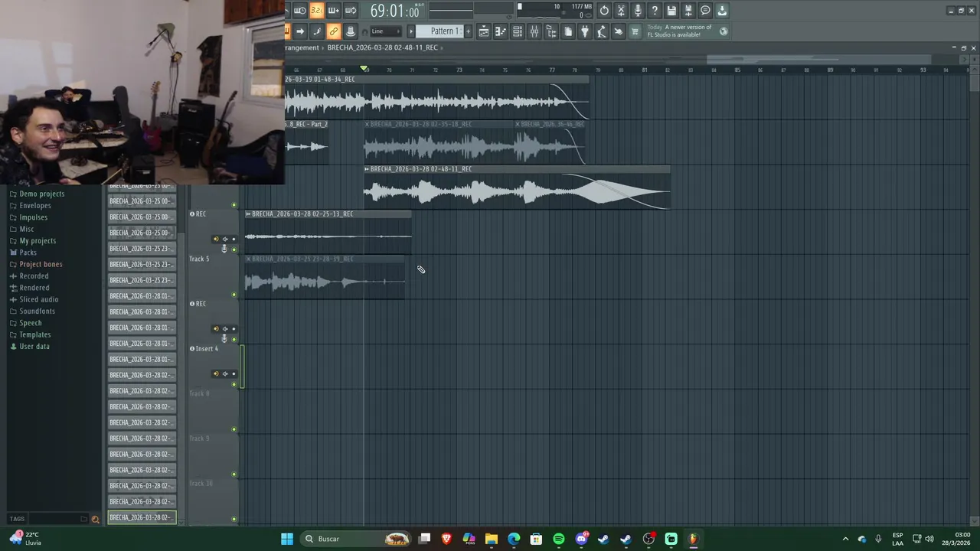
Task: Open the Channel rack icon
Action: (x=518, y=31)
